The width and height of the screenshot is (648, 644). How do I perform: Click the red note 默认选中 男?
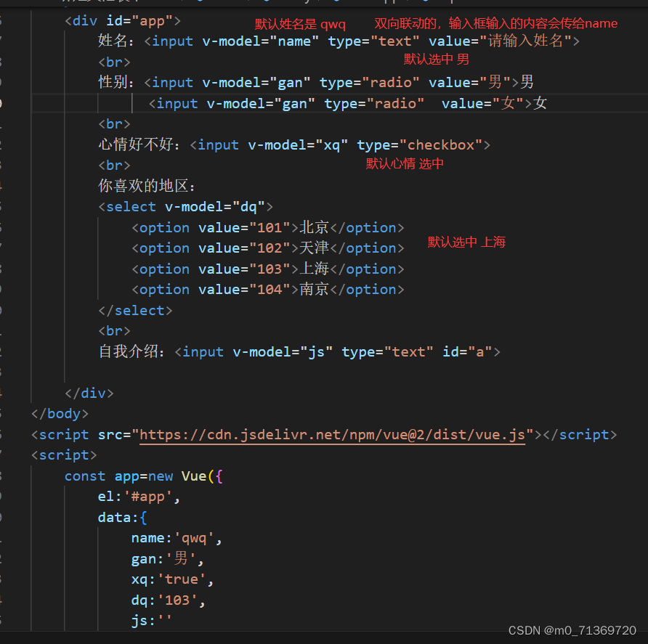(x=437, y=59)
